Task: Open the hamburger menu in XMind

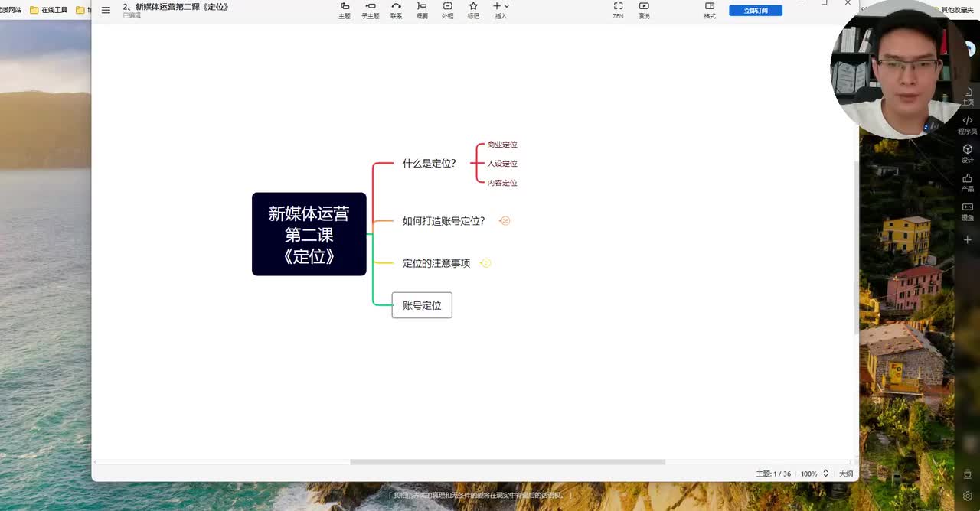Action: coord(106,10)
